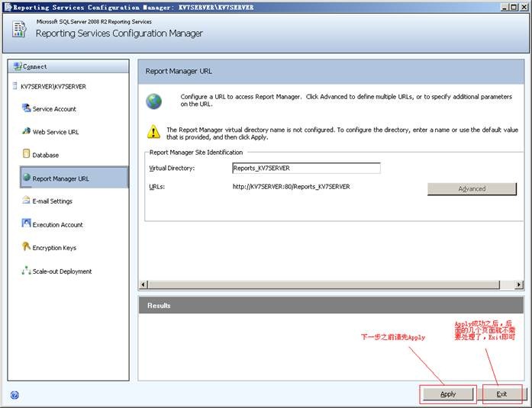Image resolution: width=532 pixels, height=408 pixels.
Task: Close the Configuration Manager window
Action: click(x=524, y=7)
